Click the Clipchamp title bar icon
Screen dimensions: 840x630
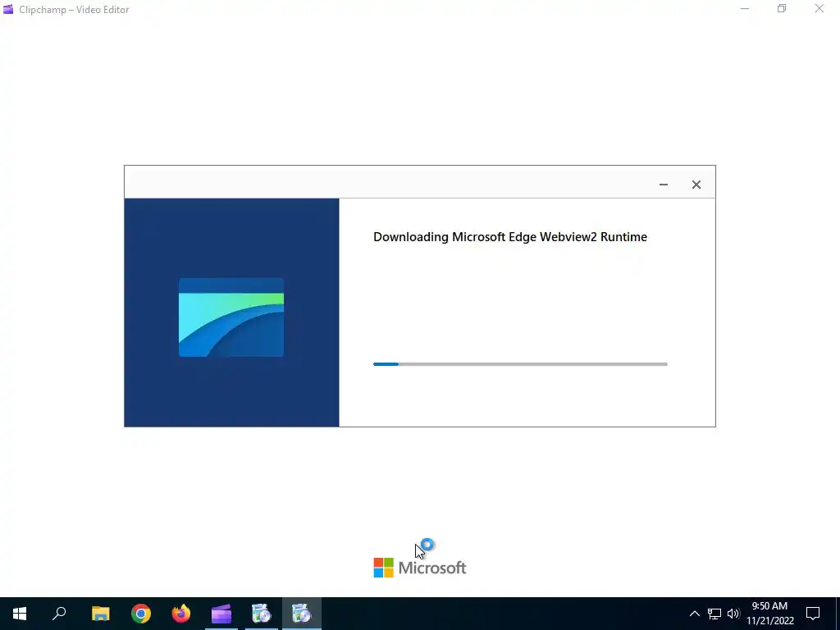click(x=8, y=9)
